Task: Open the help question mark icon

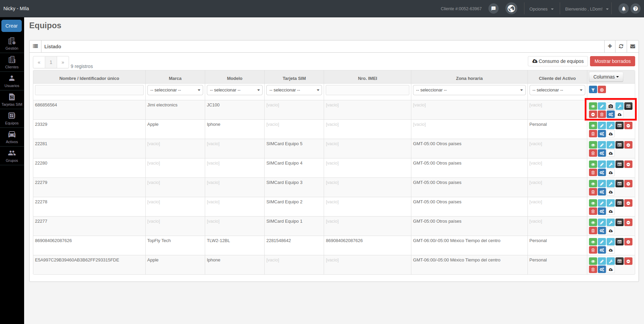Action: (x=636, y=9)
